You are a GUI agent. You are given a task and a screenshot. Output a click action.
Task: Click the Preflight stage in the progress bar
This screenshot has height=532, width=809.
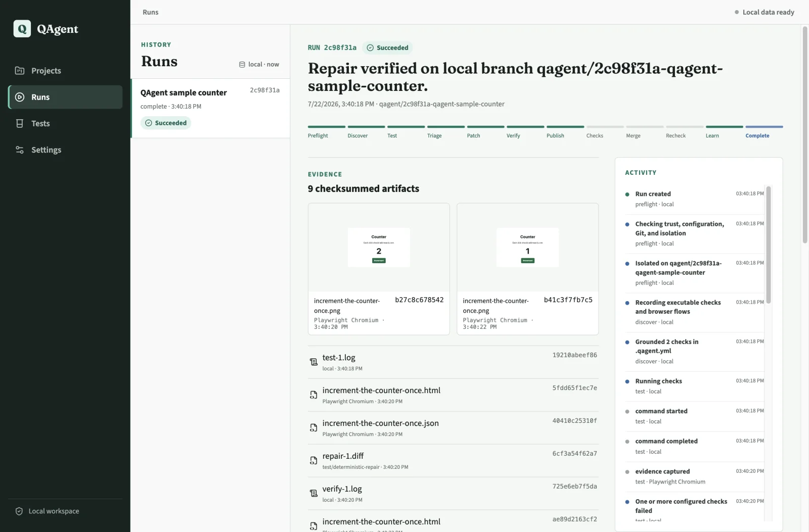[326, 132]
